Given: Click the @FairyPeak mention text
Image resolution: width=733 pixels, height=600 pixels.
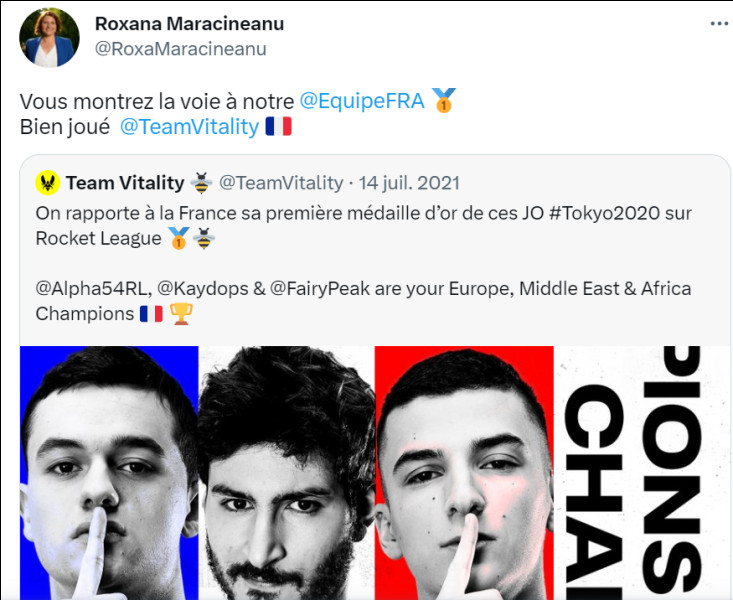Looking at the screenshot, I should tap(320, 289).
